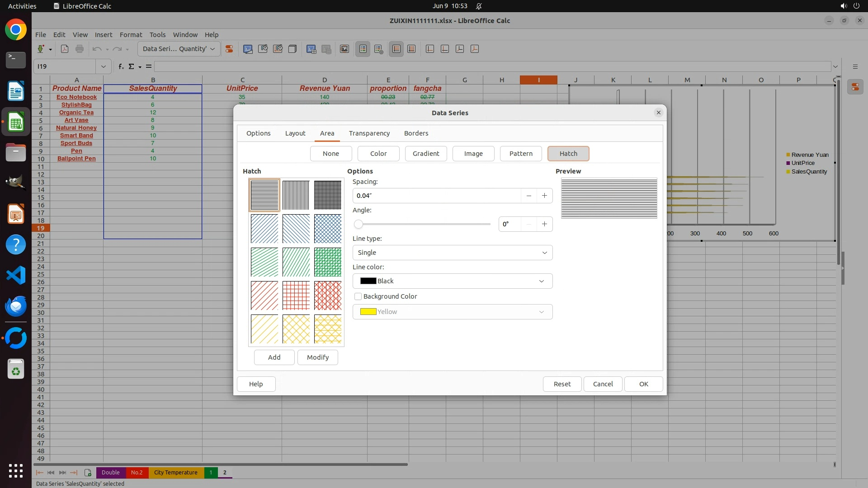Toggle the Horizontal Grids toolbar icon
868x488 pixels.
pyautogui.click(x=396, y=49)
